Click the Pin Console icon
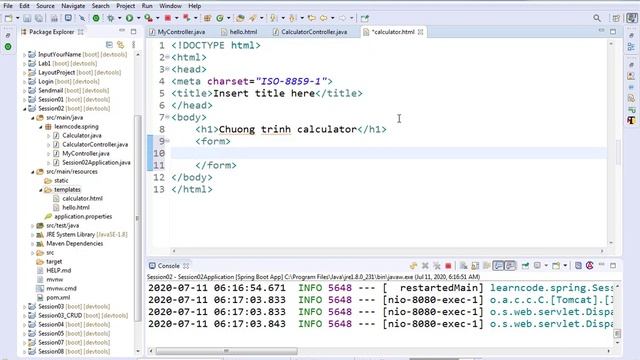This screenshot has height=360, width=640. [525, 266]
